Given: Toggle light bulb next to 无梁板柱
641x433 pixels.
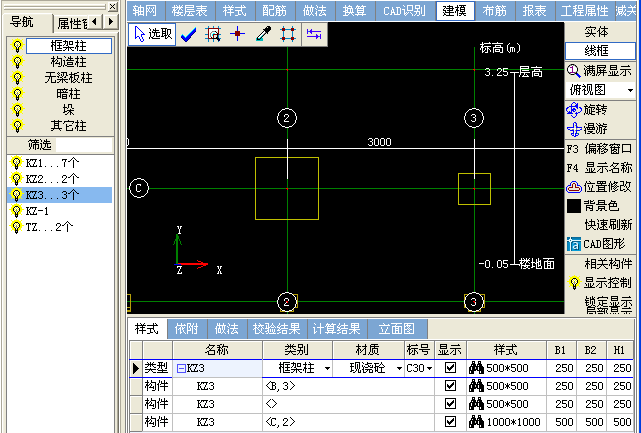Looking at the screenshot, I should click(x=17, y=78).
